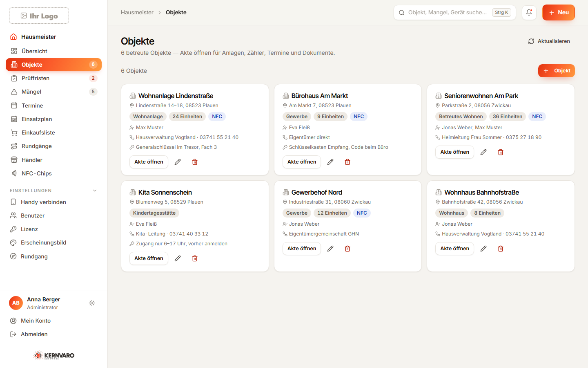588x368 pixels.
Task: Open Einsatzplan from sidebar
Action: 53,119
